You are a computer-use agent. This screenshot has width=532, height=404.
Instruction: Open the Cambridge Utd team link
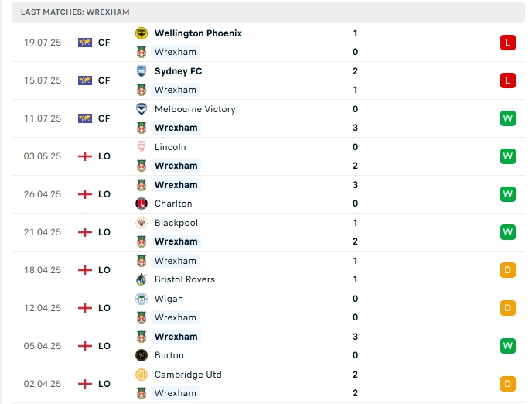click(x=188, y=375)
